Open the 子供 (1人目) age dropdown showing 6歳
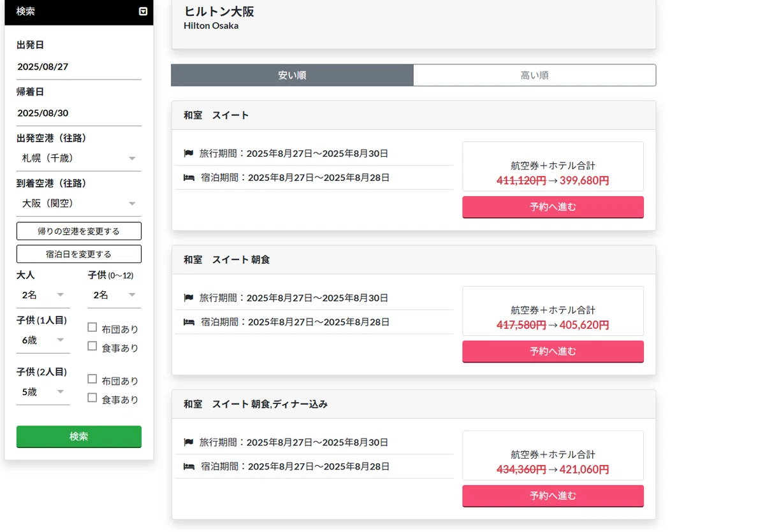The image size is (765, 532). pos(43,340)
